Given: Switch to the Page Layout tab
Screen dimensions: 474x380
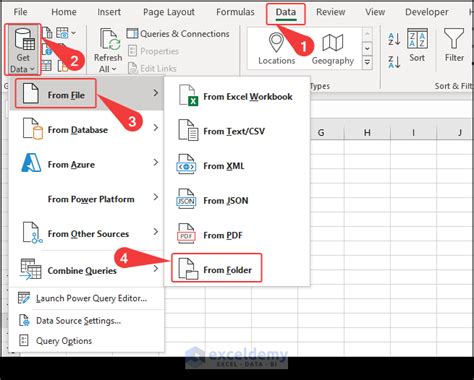Looking at the screenshot, I should pos(169,12).
